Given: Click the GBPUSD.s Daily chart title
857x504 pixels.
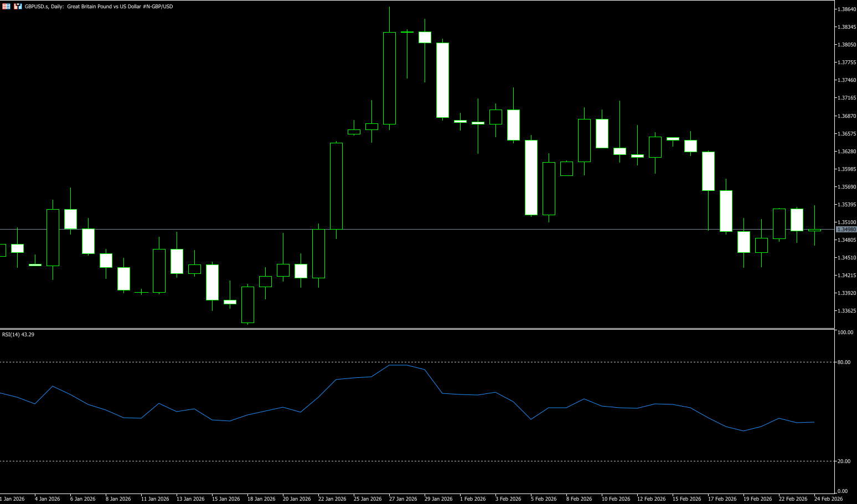Looking at the screenshot, I should 99,7.
